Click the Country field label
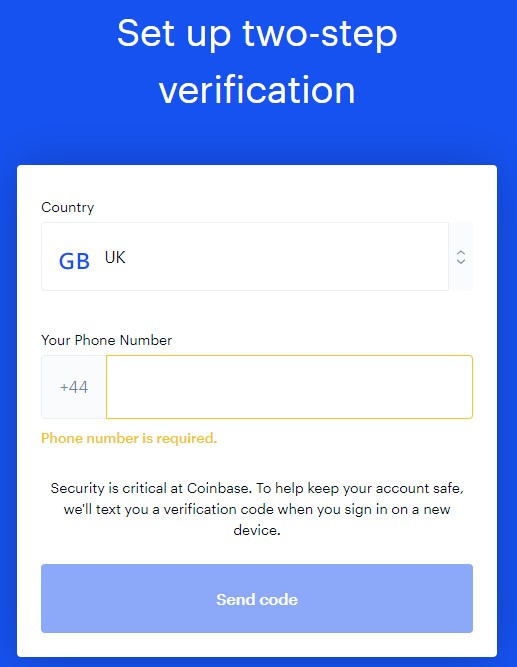This screenshot has height=667, width=517. point(68,208)
